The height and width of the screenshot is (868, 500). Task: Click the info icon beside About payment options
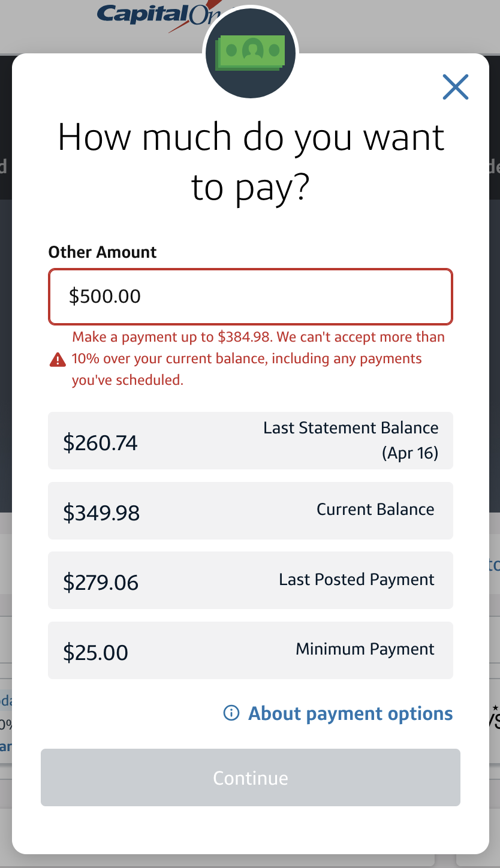231,713
